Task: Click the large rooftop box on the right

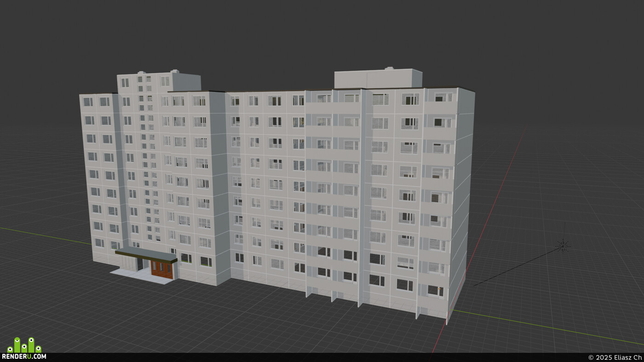Action: coord(378,79)
